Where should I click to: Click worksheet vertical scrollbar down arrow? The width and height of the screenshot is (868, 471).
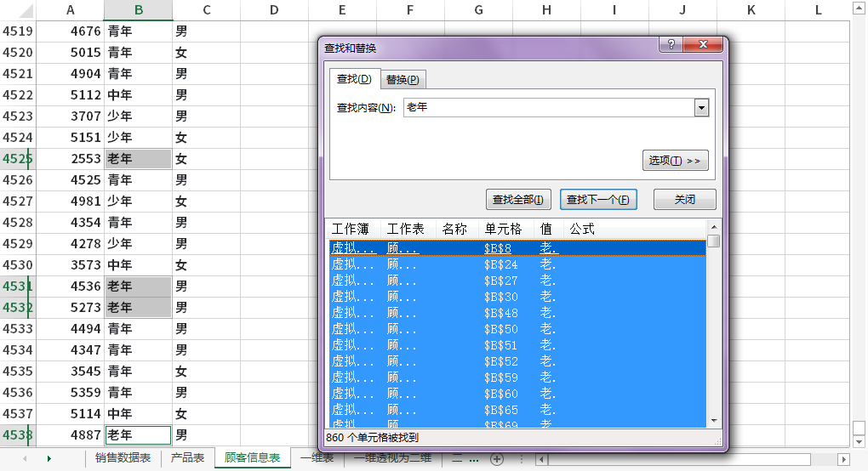pos(859,442)
